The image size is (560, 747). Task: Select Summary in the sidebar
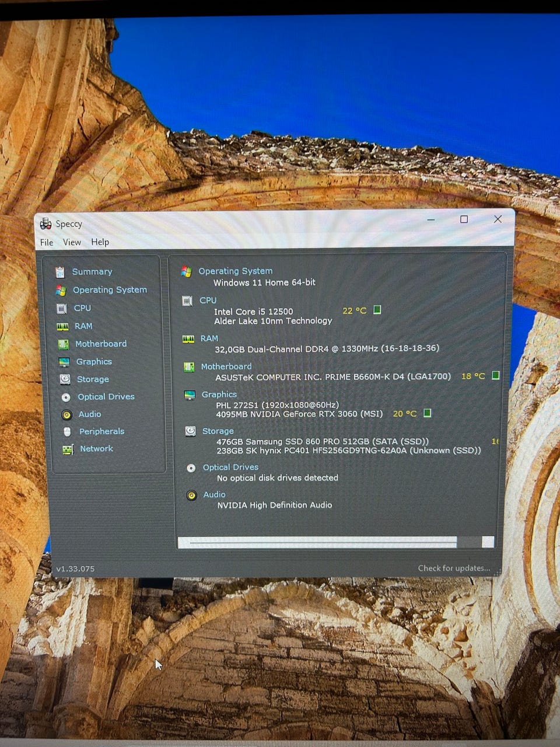coord(92,271)
